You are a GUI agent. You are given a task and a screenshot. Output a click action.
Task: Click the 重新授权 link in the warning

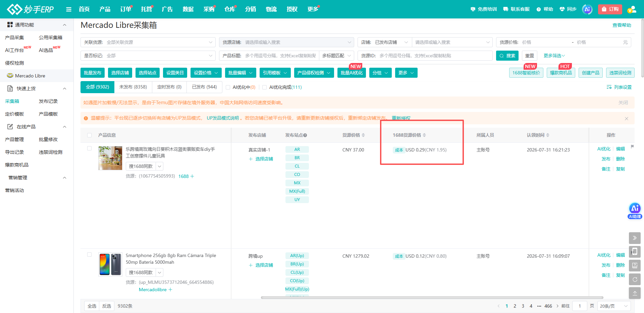401,118
